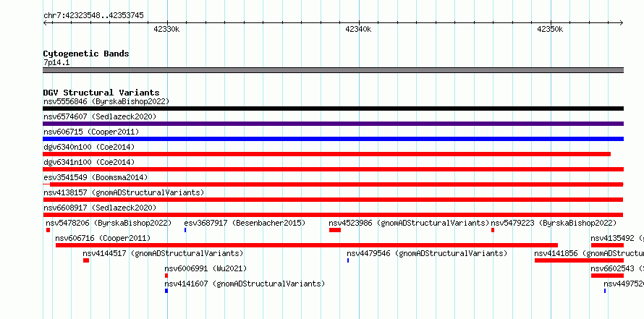Click the nsv4141856 gnomAD label
The width and height of the screenshot is (644, 319).
[x=589, y=253]
